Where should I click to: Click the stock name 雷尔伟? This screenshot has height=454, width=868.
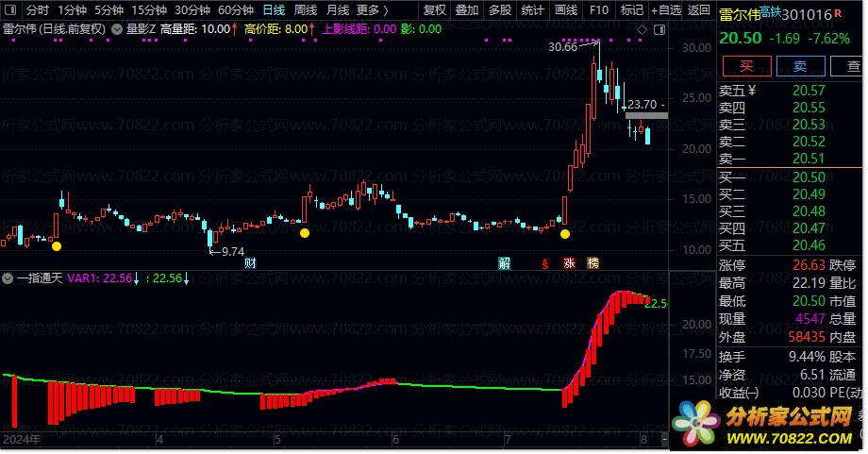[740, 15]
